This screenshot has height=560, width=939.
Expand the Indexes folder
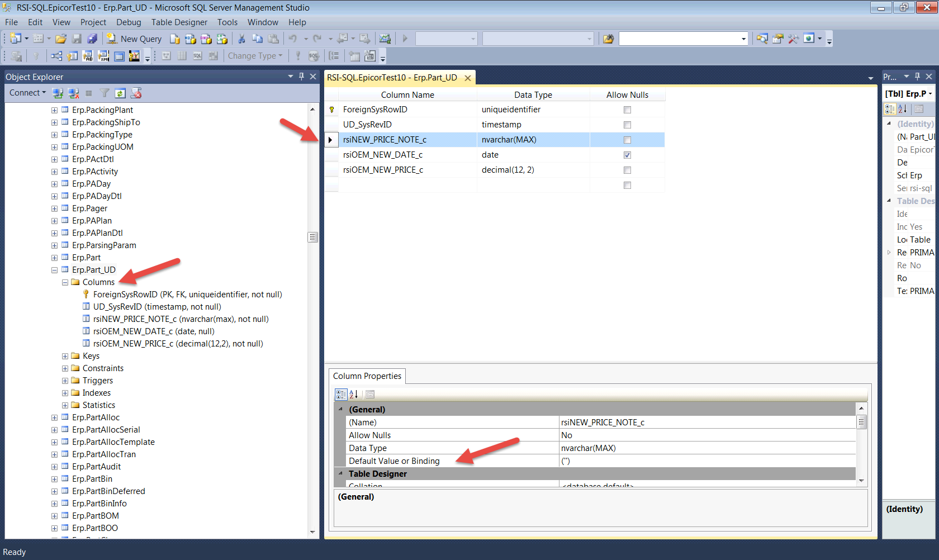[x=65, y=393]
